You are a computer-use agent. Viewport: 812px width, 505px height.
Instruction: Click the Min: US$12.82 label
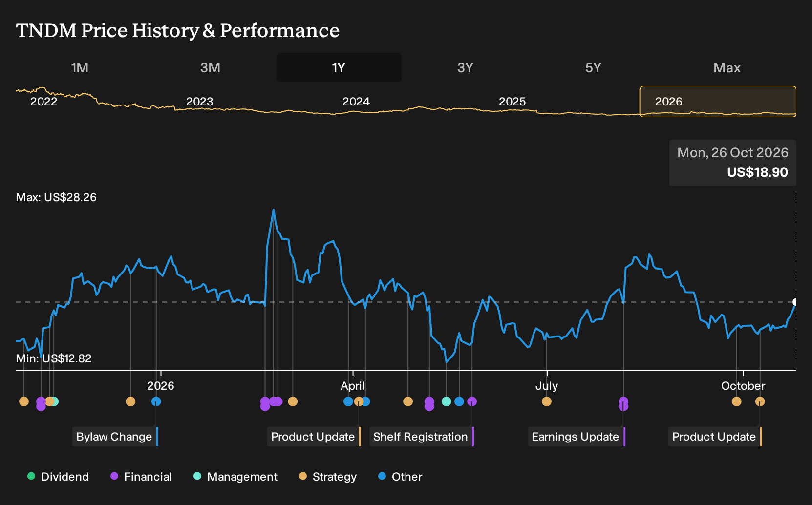54,358
